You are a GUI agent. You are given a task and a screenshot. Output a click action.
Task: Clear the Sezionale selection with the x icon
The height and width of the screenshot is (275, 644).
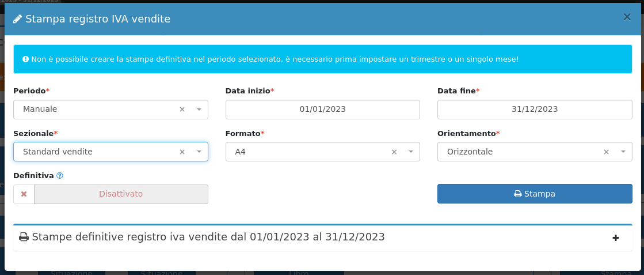point(182,152)
